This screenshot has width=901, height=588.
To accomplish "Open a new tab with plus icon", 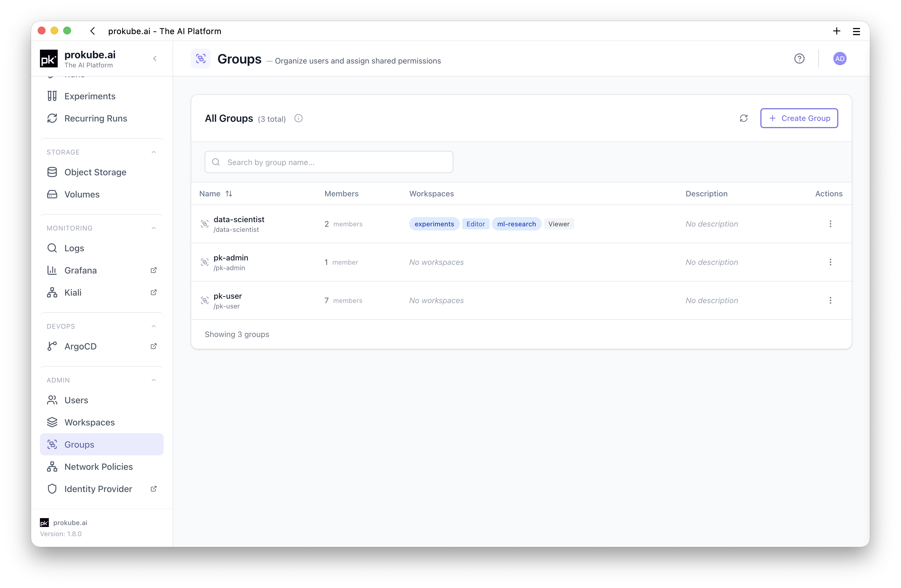I will (x=837, y=31).
